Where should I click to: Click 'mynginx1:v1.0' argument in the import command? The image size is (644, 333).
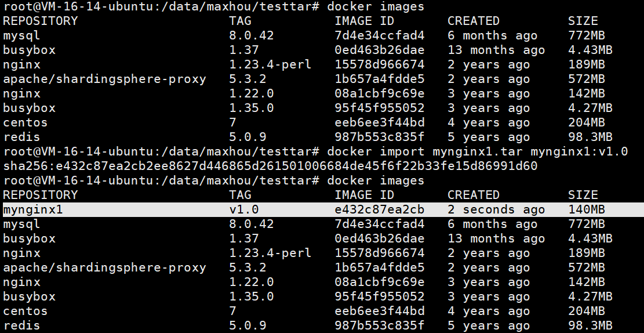[x=579, y=151]
